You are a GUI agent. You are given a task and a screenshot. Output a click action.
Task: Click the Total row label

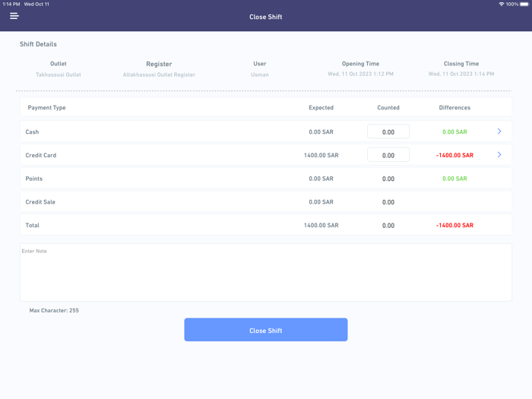(32, 226)
